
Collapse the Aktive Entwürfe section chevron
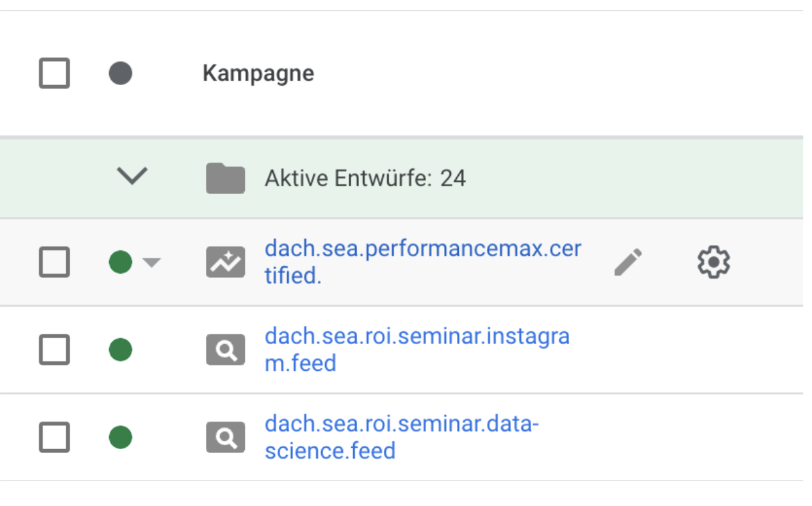point(132,177)
